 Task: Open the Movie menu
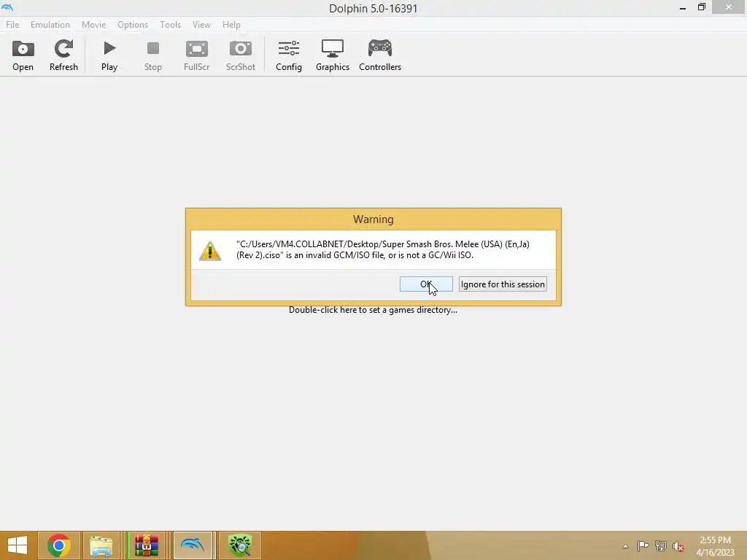93,25
